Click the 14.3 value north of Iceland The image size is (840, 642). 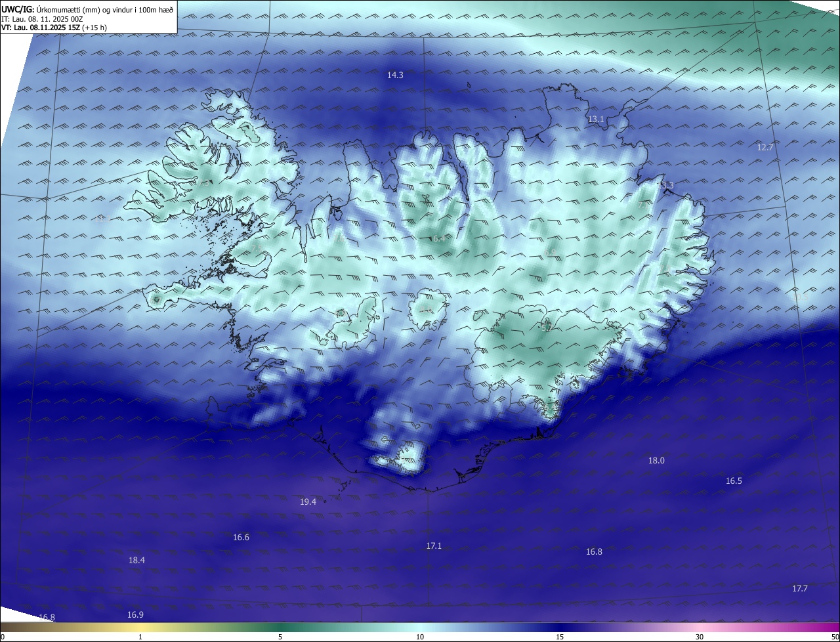coord(395,75)
